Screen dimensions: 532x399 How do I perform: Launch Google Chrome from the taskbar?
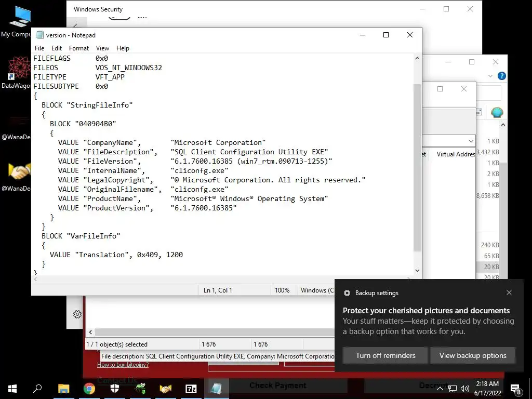(x=89, y=388)
